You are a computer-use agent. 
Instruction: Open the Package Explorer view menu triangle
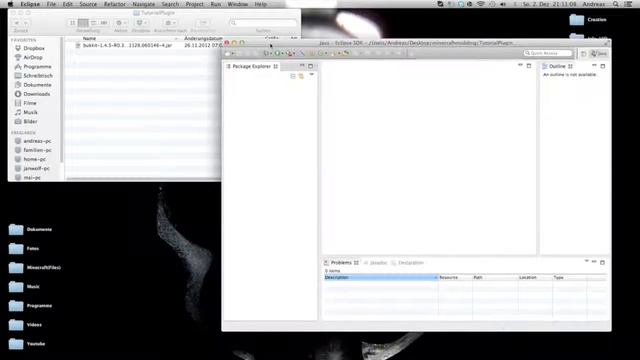311,75
